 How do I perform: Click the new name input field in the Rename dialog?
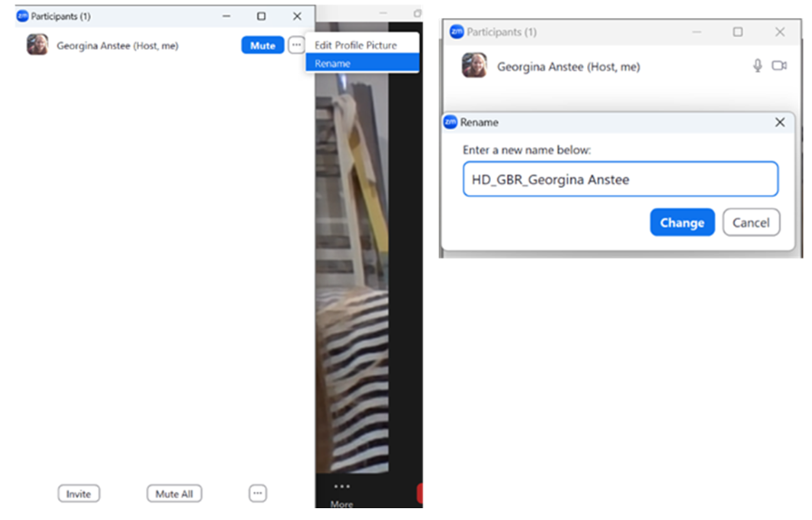point(621,179)
